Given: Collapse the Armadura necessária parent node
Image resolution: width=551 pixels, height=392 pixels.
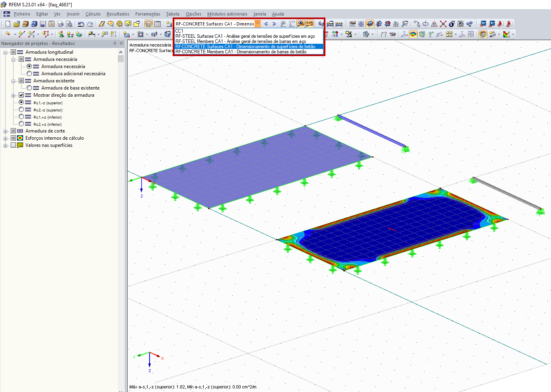Looking at the screenshot, I should tap(14, 60).
